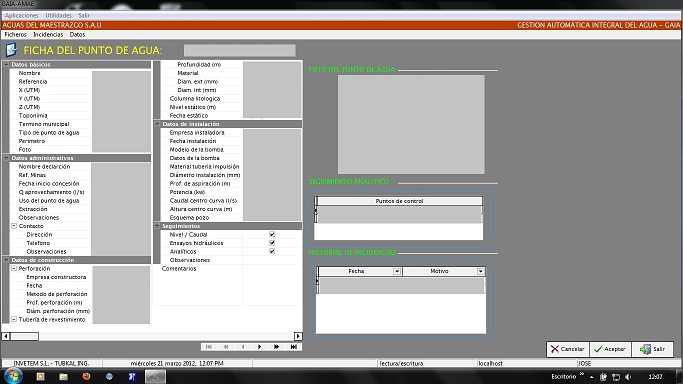Go to the previous record

tap(243, 347)
